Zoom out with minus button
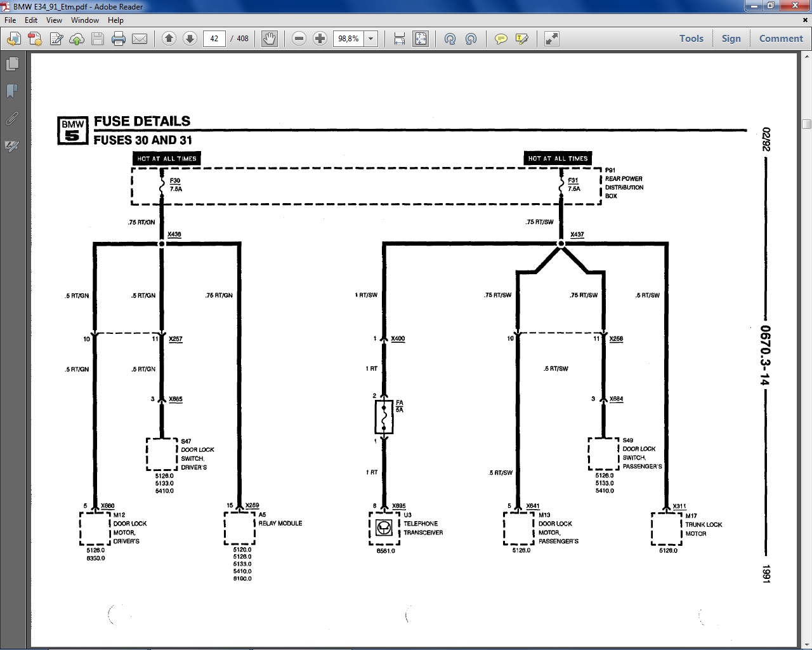The image size is (812, 650). 299,39
